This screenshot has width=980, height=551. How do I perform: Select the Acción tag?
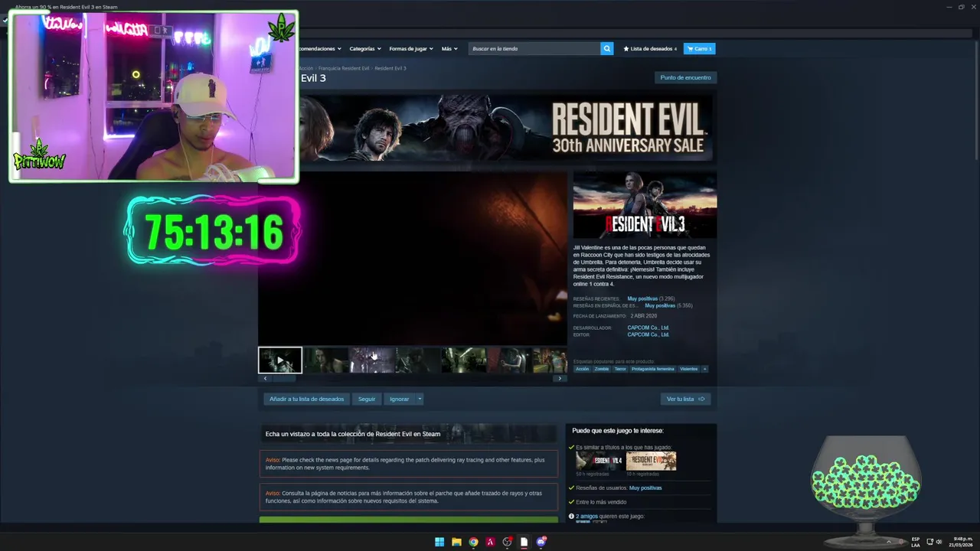[x=583, y=369]
